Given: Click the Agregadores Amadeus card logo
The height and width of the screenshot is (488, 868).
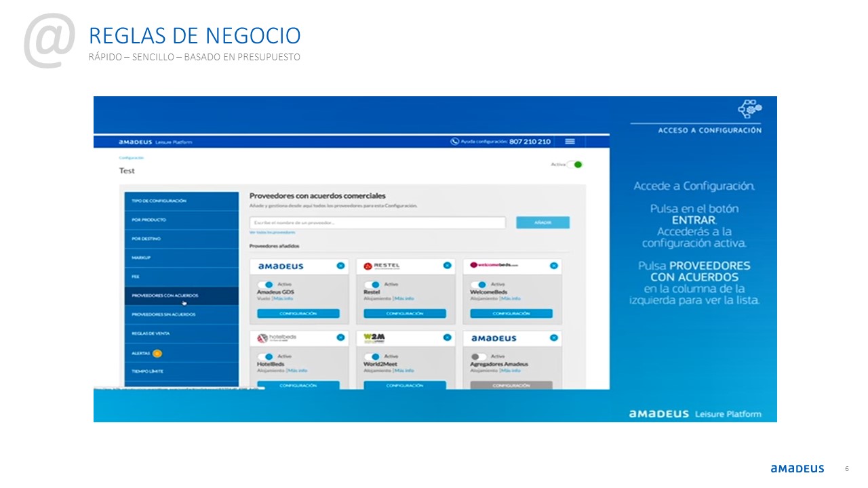Looking at the screenshot, I should coord(494,338).
